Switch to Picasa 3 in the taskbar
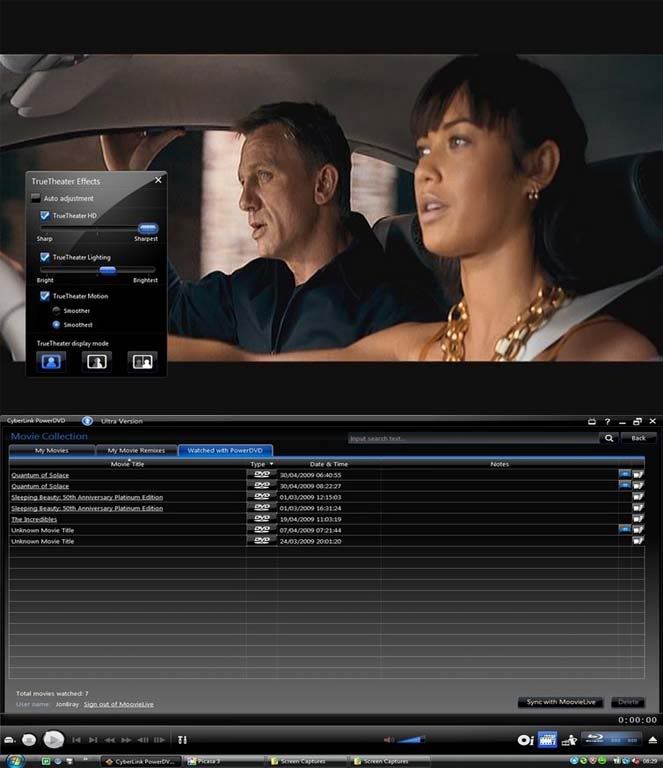The height and width of the screenshot is (768, 663). (x=224, y=761)
